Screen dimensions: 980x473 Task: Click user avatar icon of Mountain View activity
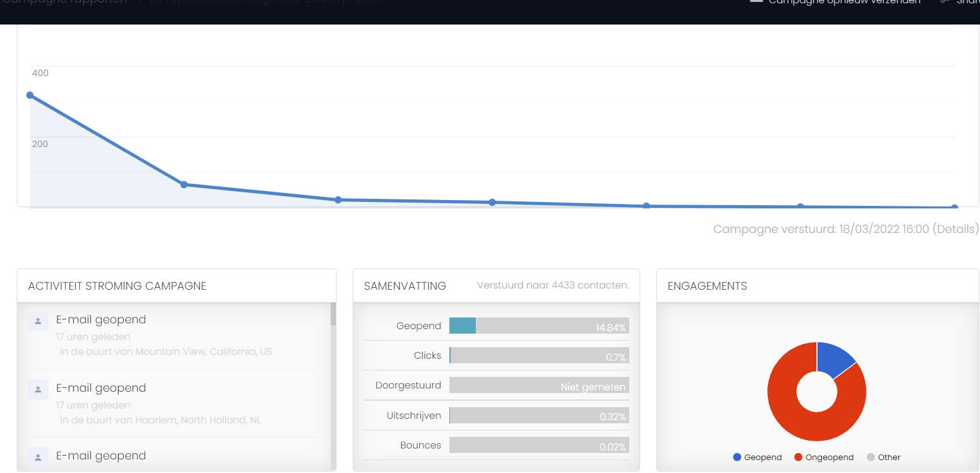coord(38,321)
